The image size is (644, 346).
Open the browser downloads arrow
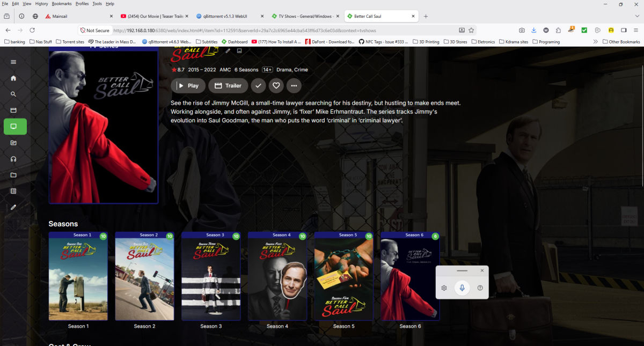coord(534,30)
